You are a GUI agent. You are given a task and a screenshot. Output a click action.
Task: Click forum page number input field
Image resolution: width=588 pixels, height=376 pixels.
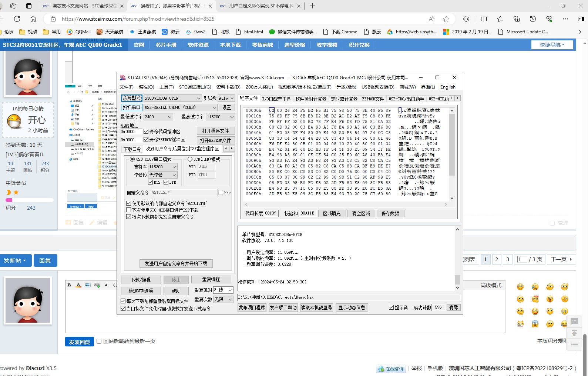(x=522, y=259)
